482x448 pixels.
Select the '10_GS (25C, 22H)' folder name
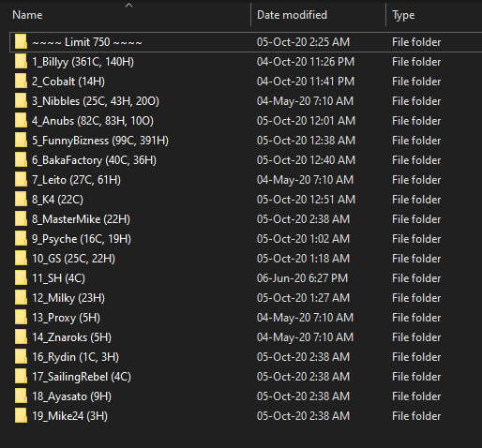click(x=73, y=259)
